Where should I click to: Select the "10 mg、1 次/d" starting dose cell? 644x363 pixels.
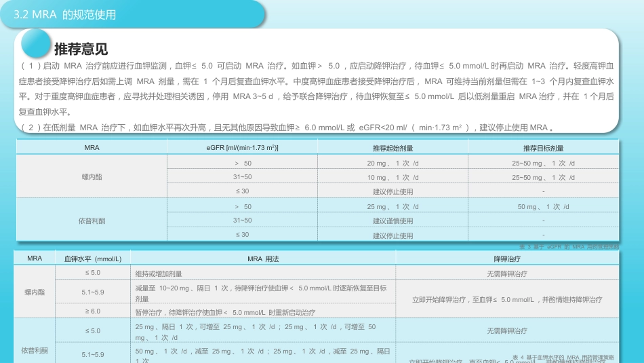click(393, 178)
